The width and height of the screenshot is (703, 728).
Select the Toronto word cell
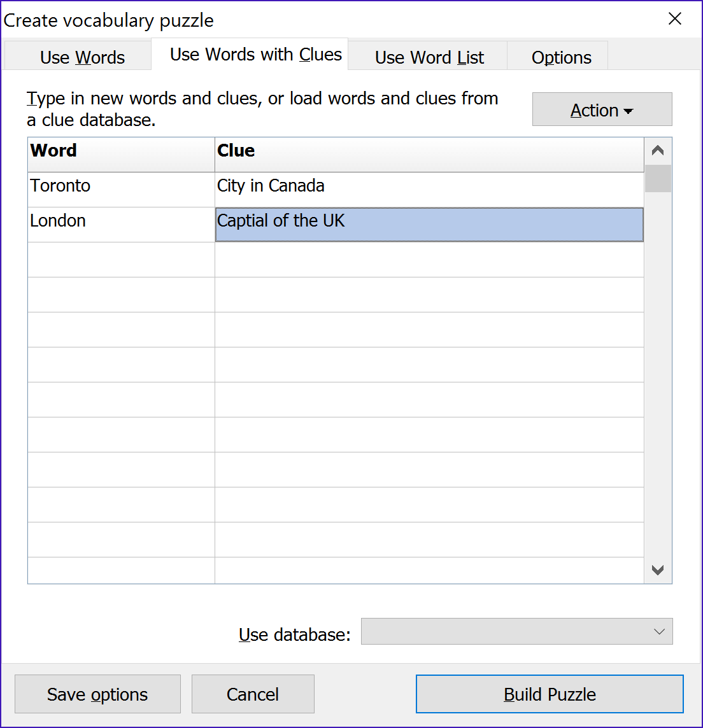[x=121, y=186]
